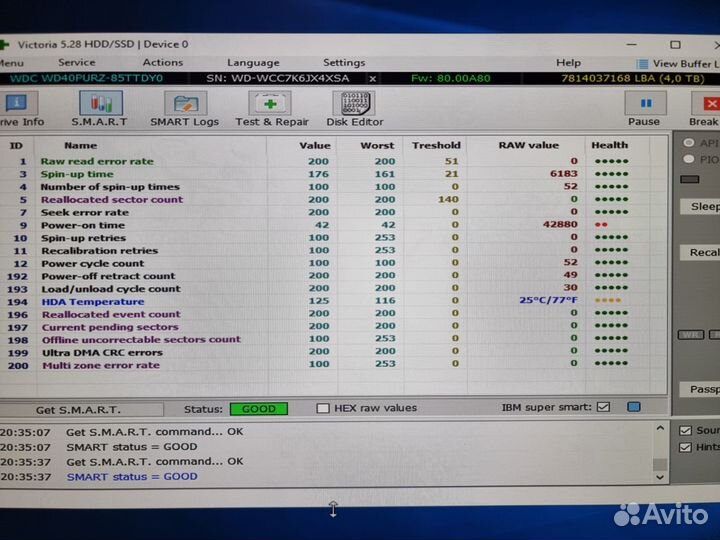720x540 pixels.
Task: Select the Power-on time row
Action: click(x=333, y=225)
